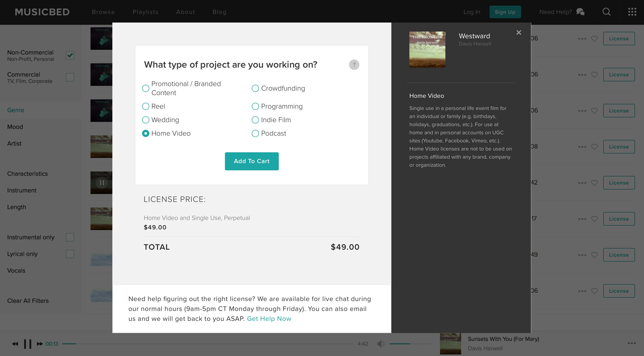Select the Wedding project type
644x356 pixels.
click(145, 120)
